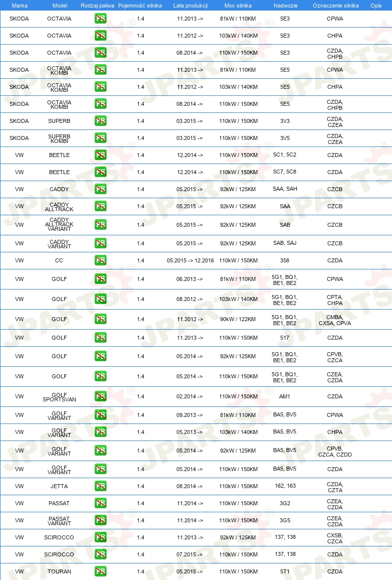The height and width of the screenshot is (580, 392).
Task: Select the fuel icon in TOURAN row
Action: pyautogui.click(x=100, y=571)
